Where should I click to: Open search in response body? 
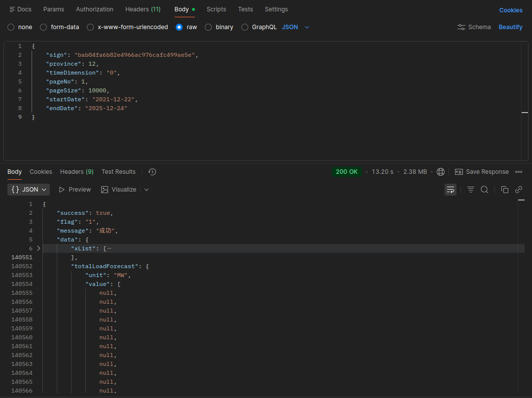pos(485,190)
